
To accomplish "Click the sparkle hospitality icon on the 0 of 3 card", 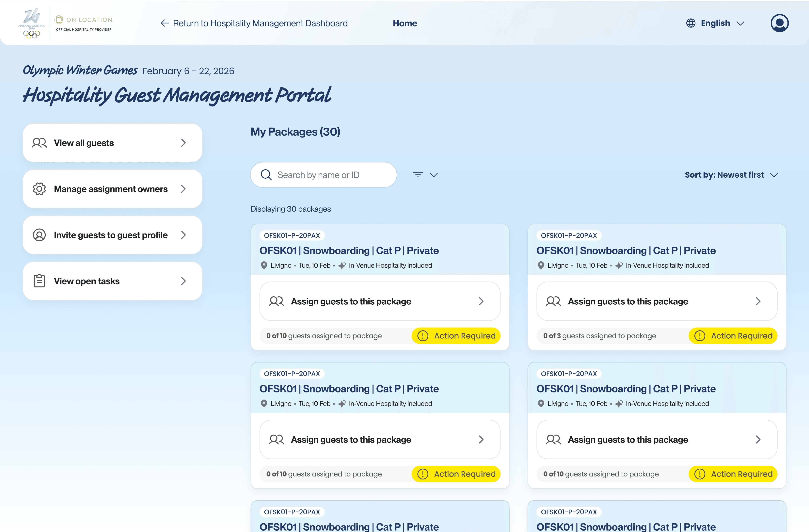I will [x=619, y=265].
